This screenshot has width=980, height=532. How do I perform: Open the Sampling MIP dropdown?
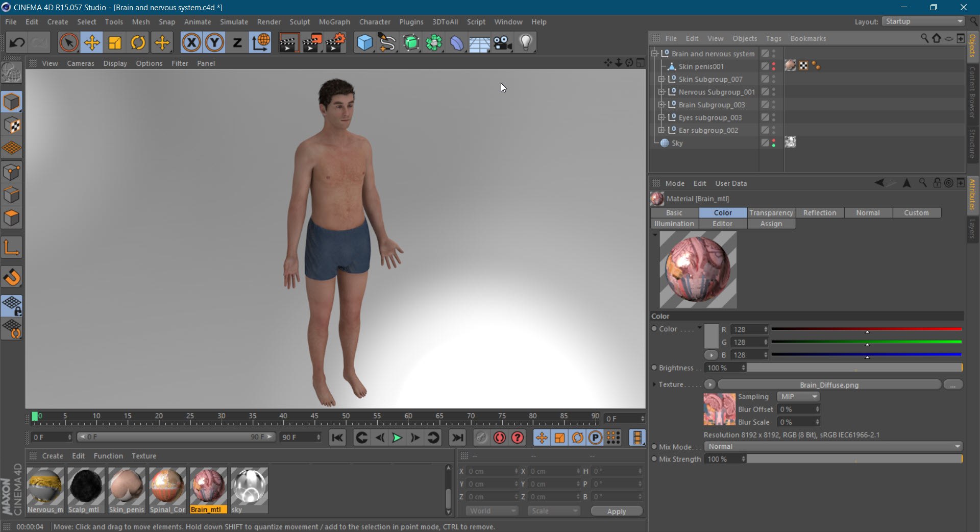798,397
